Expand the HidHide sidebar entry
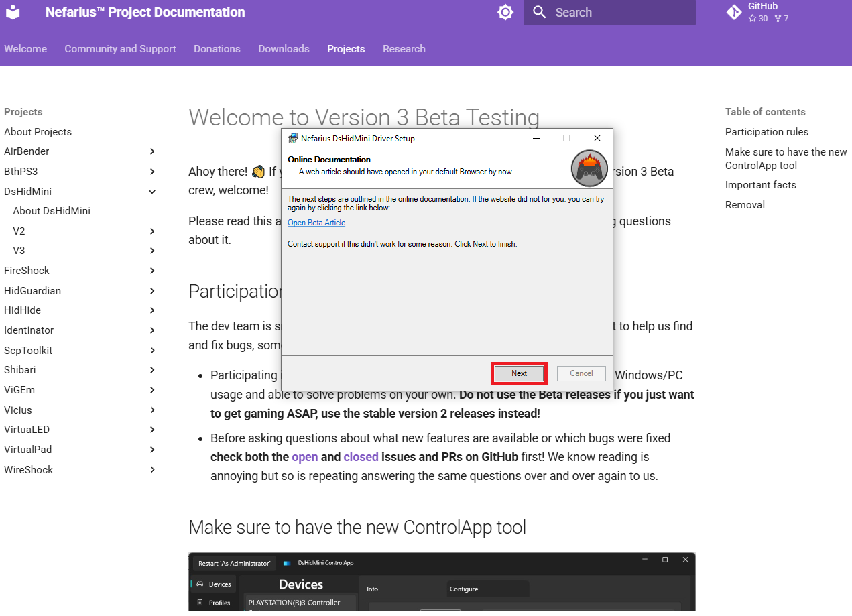Screen dimensions: 852x616 (x=152, y=310)
